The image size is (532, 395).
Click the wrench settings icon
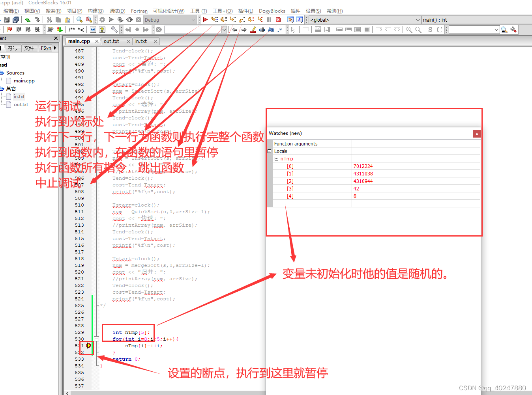coord(114,30)
